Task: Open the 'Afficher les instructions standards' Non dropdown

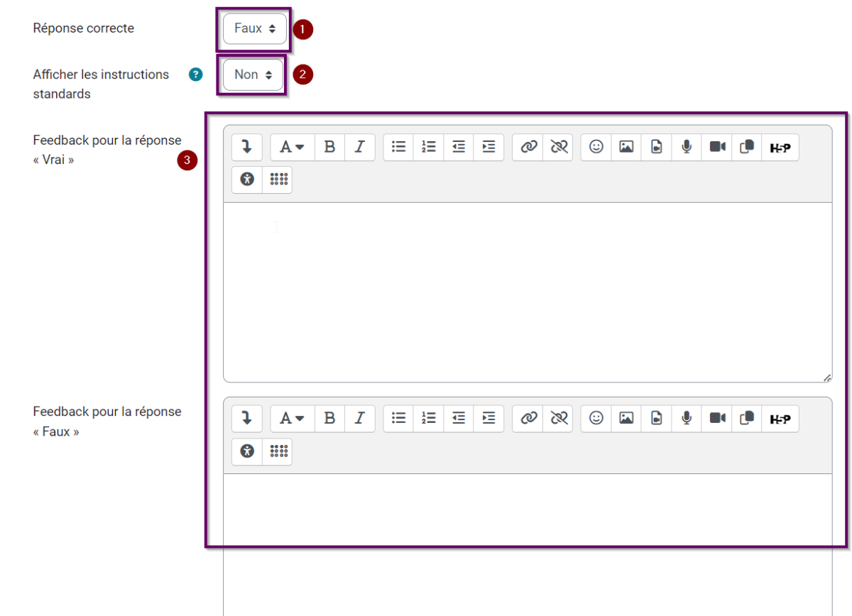Action: click(x=253, y=75)
